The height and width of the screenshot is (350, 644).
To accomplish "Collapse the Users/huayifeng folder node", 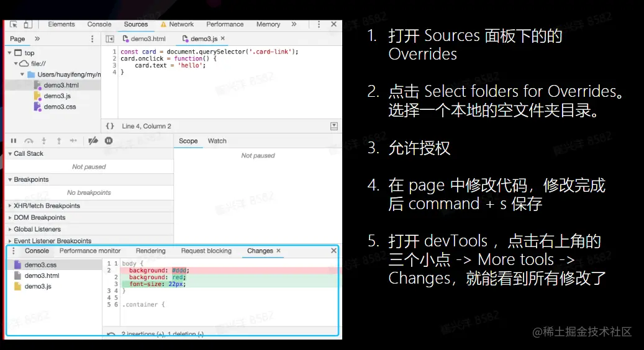I will (22, 74).
